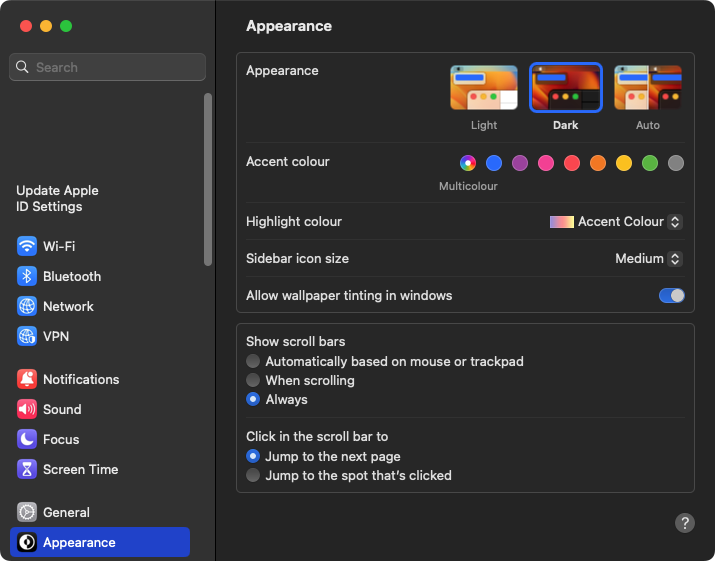The image size is (715, 561).
Task: Select Automatically based on mouse or trackpad
Action: tap(253, 361)
